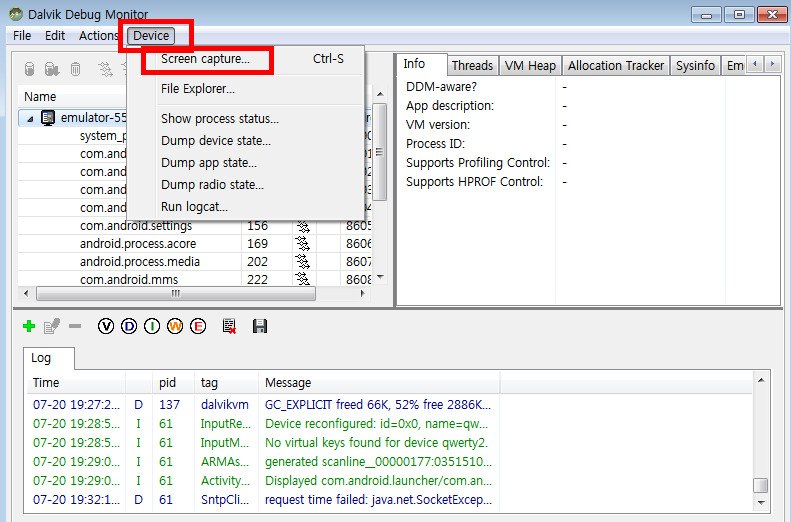Toggle Debug (D) log level filter
The width and height of the screenshot is (791, 522).
pos(129,326)
